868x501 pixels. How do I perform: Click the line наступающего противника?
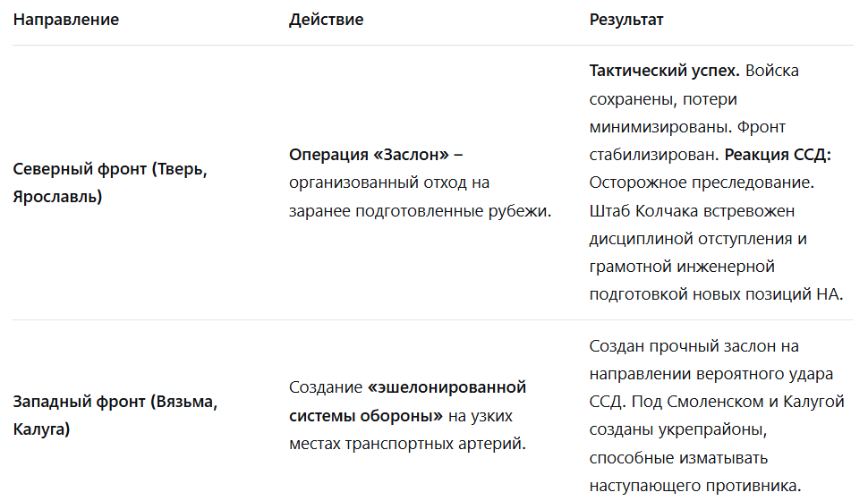(x=695, y=486)
